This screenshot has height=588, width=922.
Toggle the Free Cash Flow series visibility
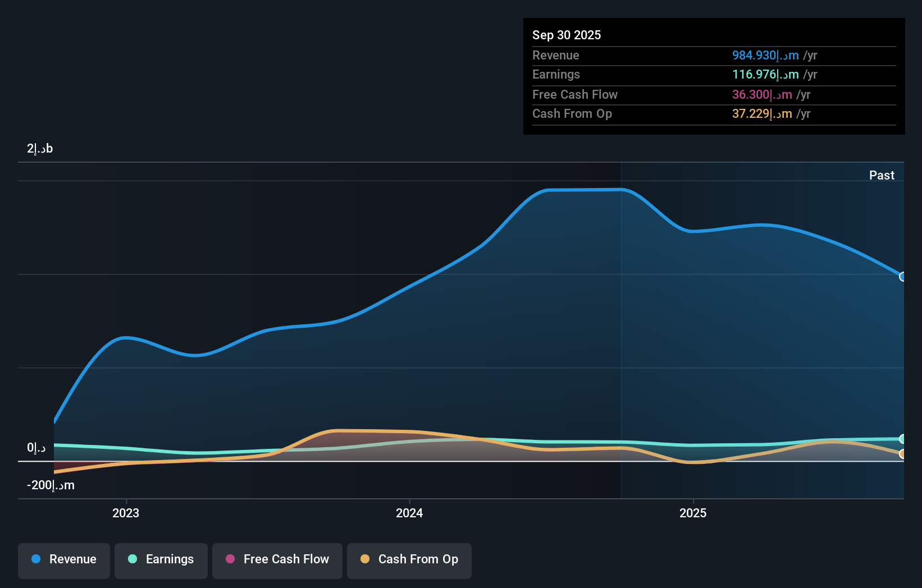(x=277, y=561)
